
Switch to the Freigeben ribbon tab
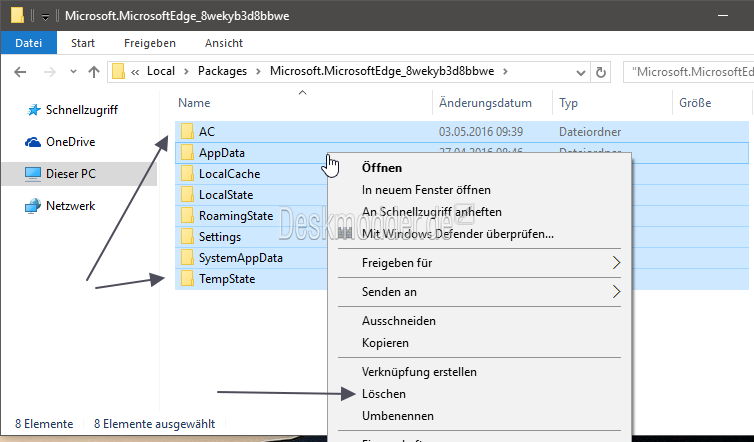click(150, 43)
